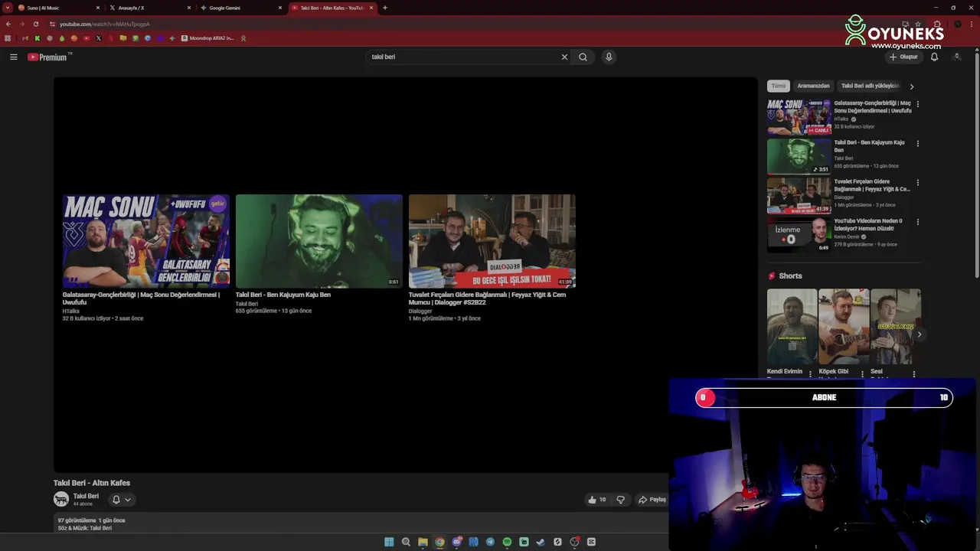Screen dimensions: 980x551
Task: Open a new browser tab
Action: point(385,8)
